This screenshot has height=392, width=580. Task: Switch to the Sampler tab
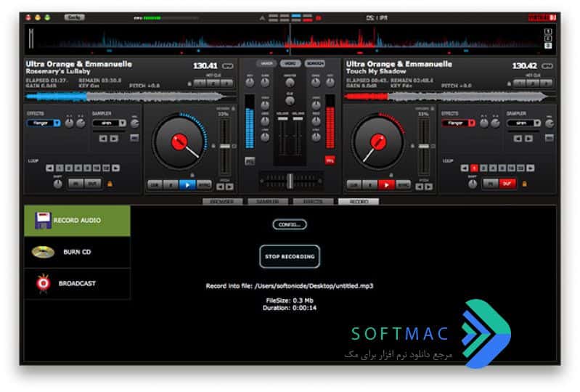(268, 202)
